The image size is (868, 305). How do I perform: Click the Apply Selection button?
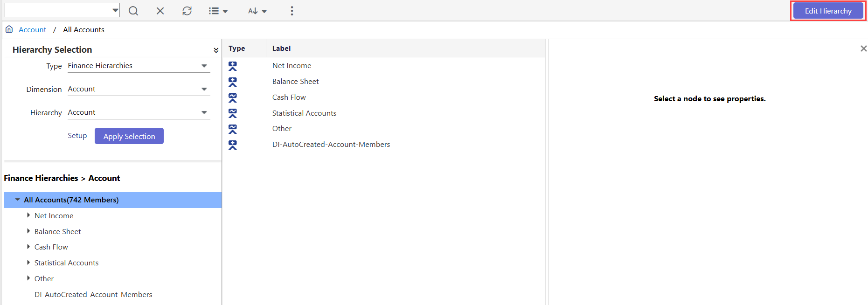[129, 136]
